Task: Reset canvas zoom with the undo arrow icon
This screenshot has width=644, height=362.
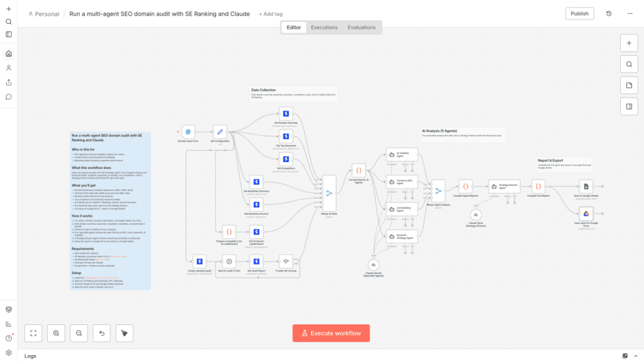Action: [x=102, y=333]
